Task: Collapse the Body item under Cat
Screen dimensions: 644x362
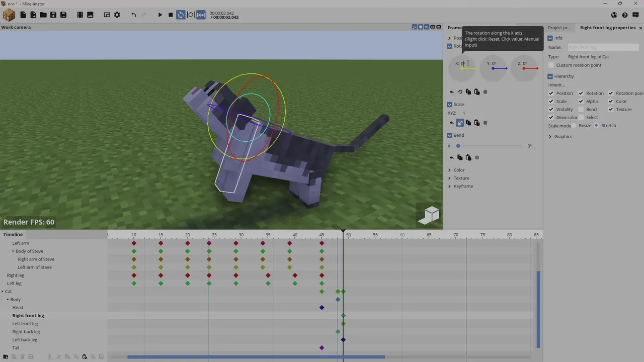Action: (8, 300)
